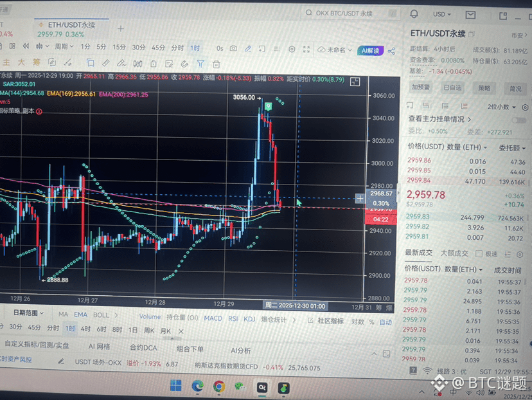Click the share icon next to AI解读

[x=391, y=51]
